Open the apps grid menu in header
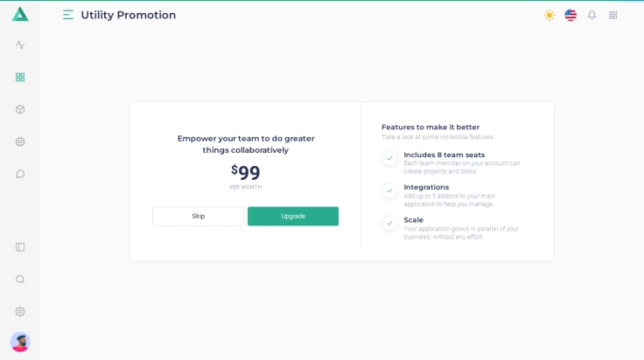Viewport: 644px width, 360px height. 613,15
